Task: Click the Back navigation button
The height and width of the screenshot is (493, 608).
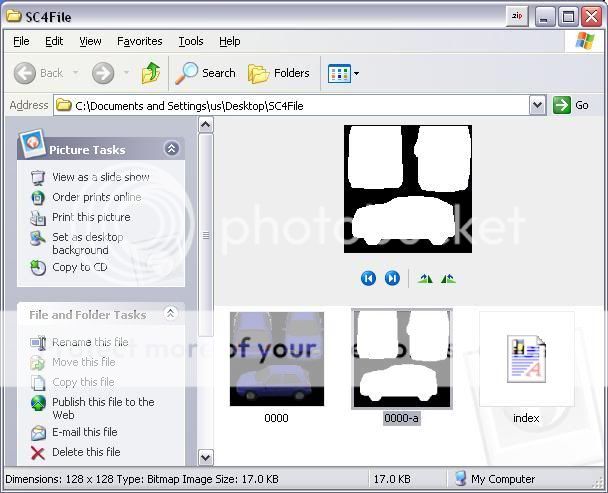Action: (40, 73)
